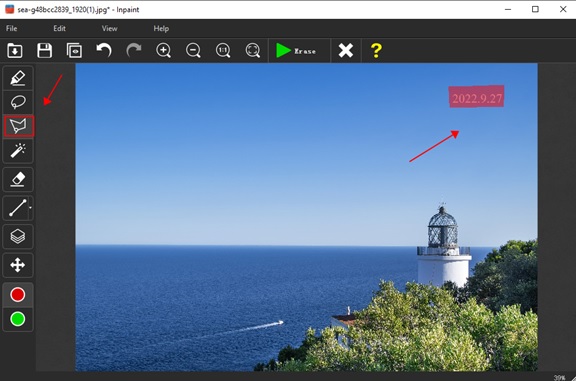Minimize the Inpaint window
The height and width of the screenshot is (381, 576).
click(x=508, y=9)
